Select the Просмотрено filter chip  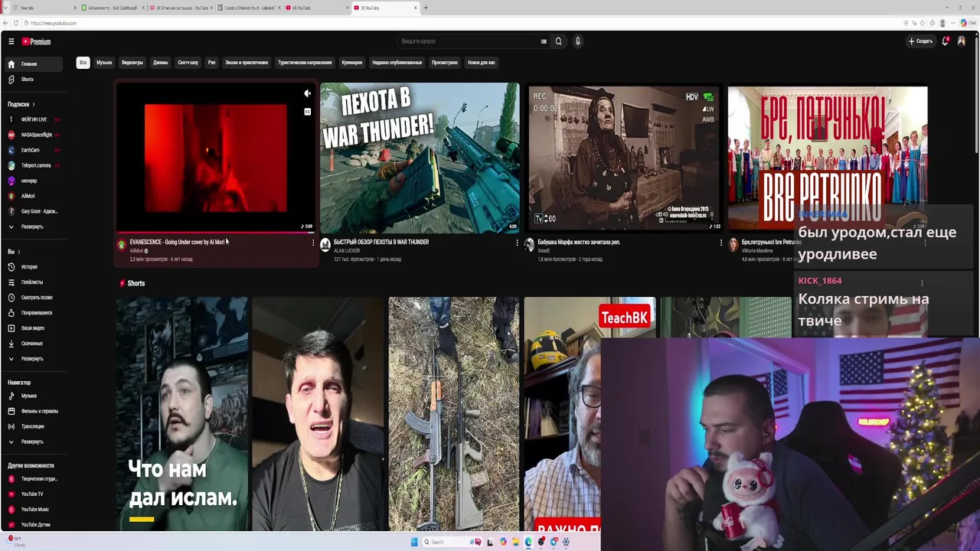(445, 63)
